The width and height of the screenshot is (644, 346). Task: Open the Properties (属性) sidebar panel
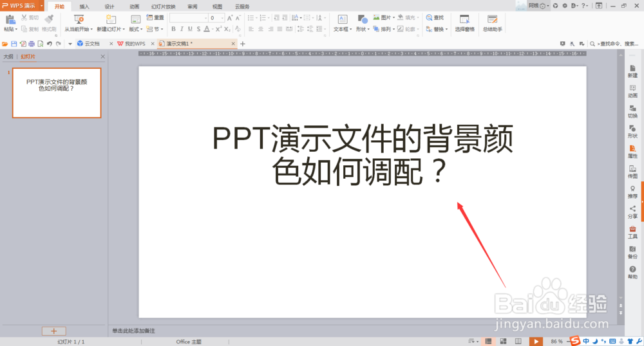[632, 152]
